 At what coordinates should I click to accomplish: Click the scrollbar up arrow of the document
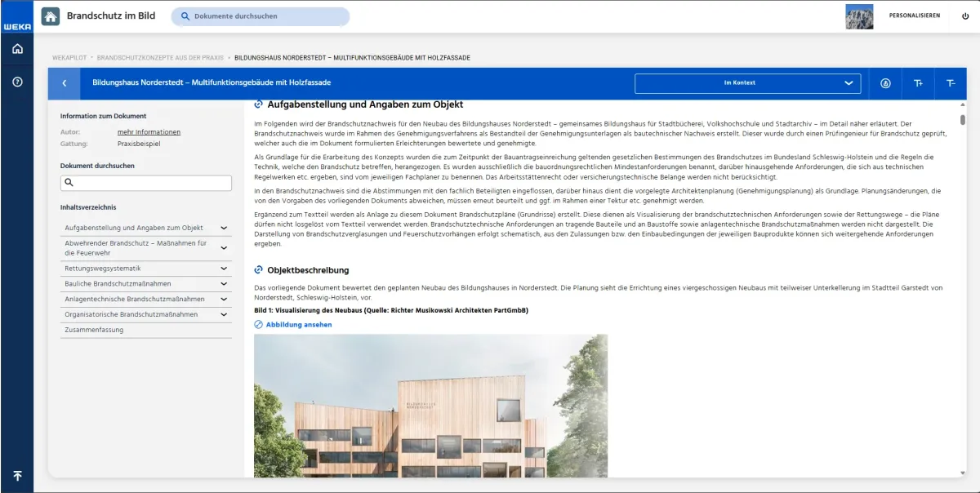click(963, 105)
